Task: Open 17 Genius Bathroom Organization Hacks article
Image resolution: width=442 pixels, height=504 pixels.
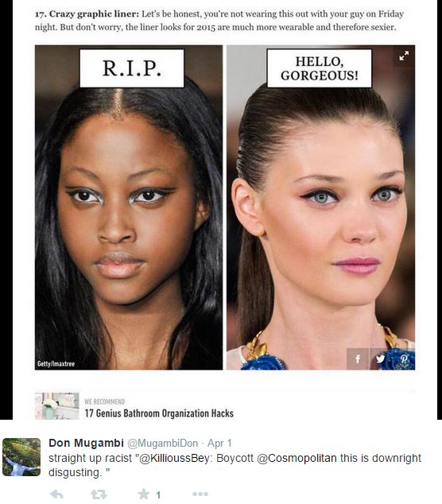Action: point(159,413)
